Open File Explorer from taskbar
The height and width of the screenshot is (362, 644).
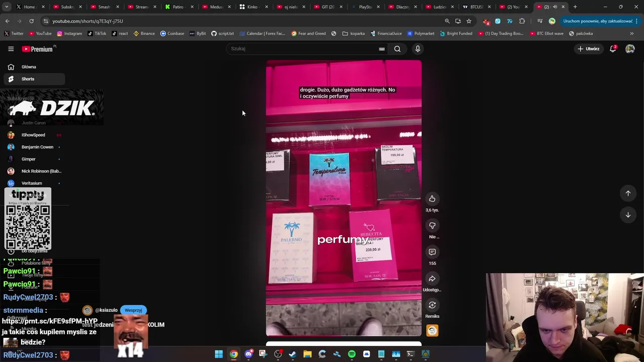pos(307,354)
